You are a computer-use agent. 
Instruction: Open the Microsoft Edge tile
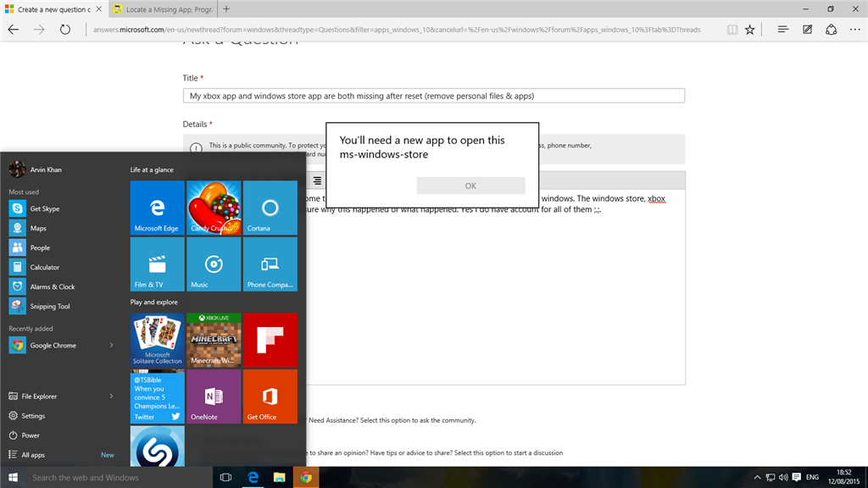pos(157,208)
